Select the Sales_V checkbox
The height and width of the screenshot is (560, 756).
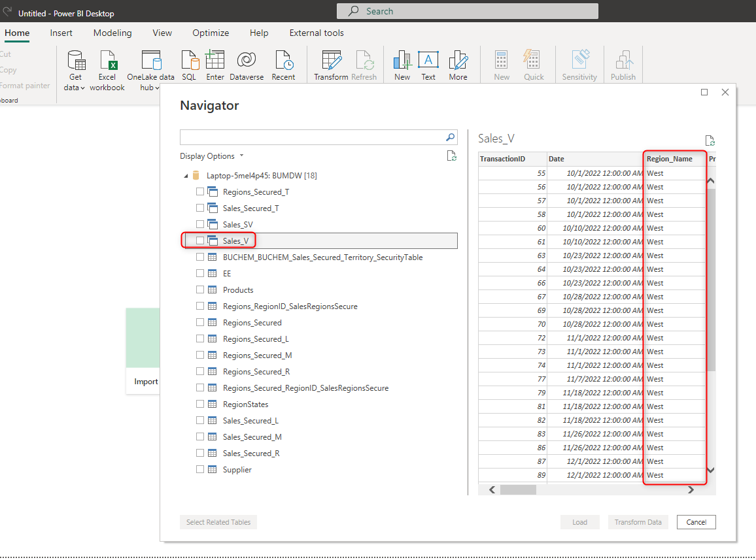(x=200, y=240)
